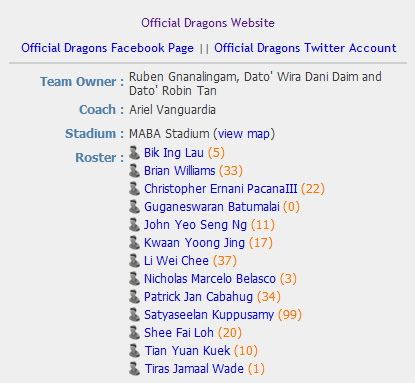This screenshot has width=415, height=383.
Task: Click player icon next to Li Wei Chee
Action: point(134,261)
